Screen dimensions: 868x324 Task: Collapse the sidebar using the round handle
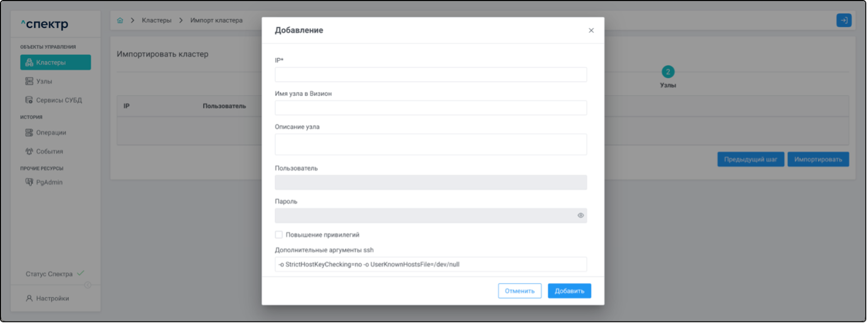[88, 285]
